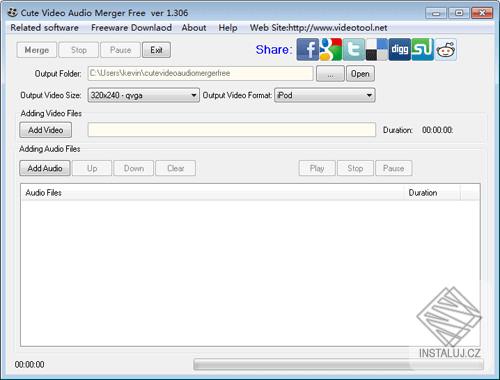The height and width of the screenshot is (380, 500).
Task: Click the Add Audio button
Action: (45, 168)
